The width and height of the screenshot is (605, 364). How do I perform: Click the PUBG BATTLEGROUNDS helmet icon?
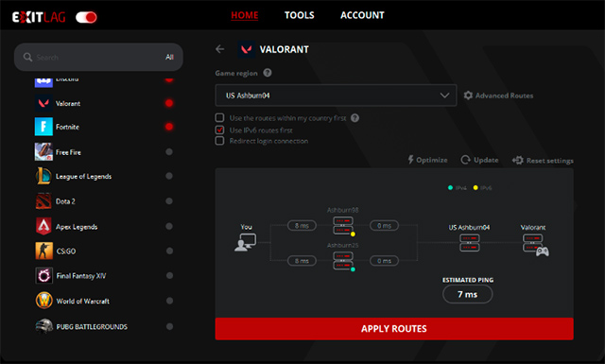tap(44, 326)
